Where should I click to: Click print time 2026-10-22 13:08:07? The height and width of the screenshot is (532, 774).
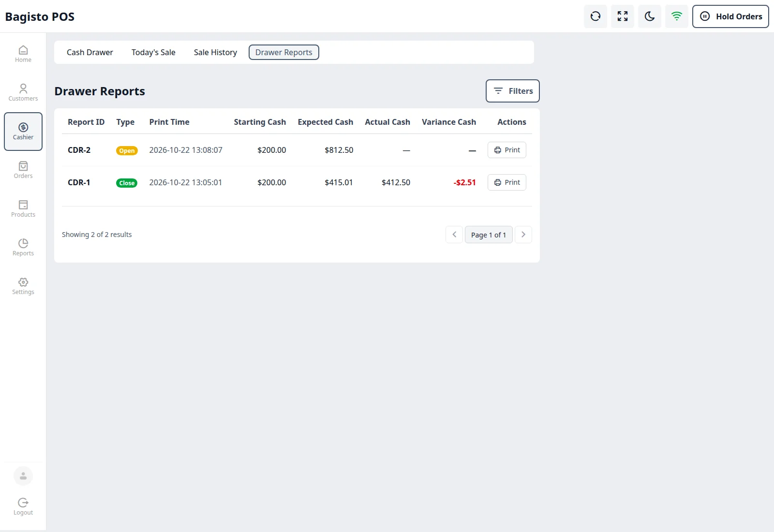click(x=186, y=150)
